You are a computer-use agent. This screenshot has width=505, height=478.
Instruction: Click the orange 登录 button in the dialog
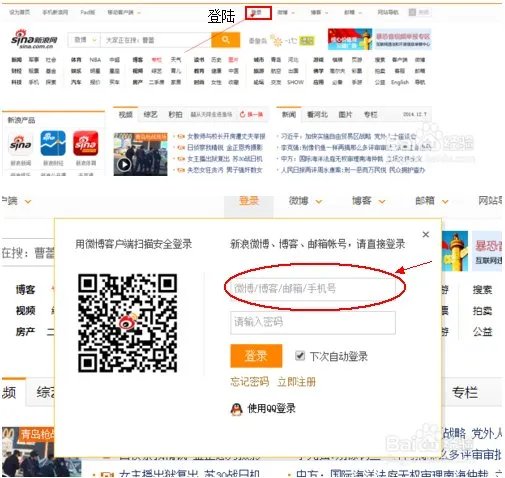[x=256, y=356]
